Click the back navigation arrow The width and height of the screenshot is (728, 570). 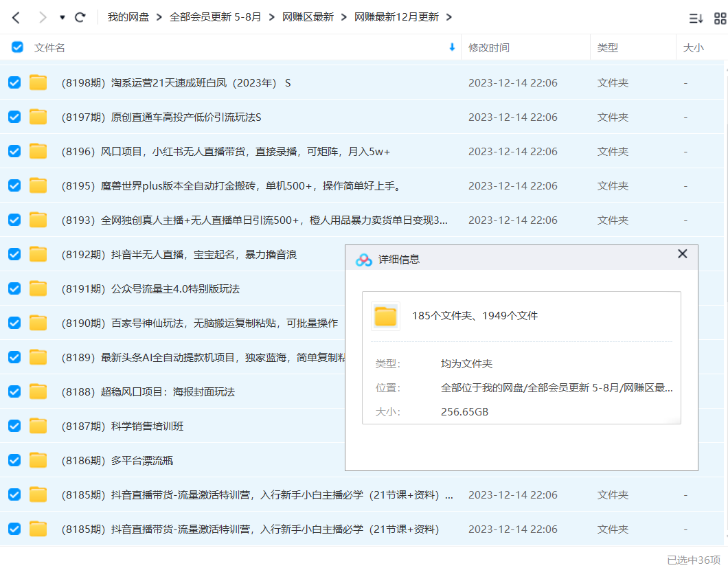coord(15,17)
